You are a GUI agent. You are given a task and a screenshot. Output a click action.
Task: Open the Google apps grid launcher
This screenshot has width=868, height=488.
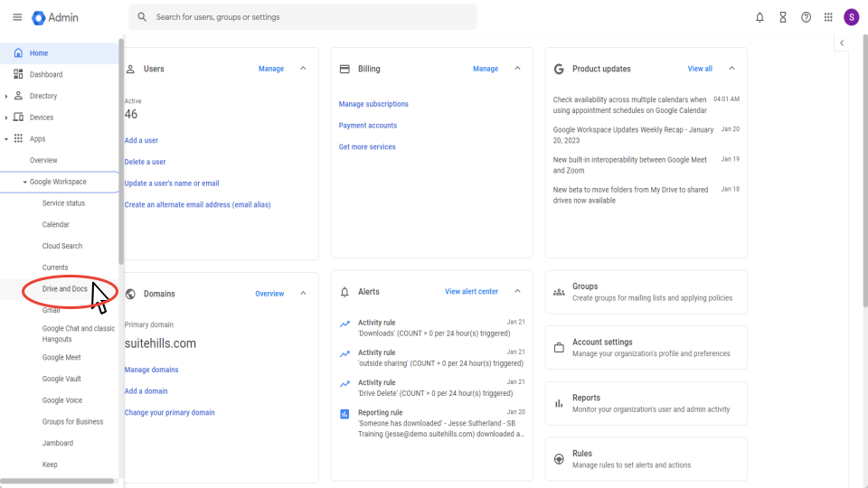[x=828, y=18]
